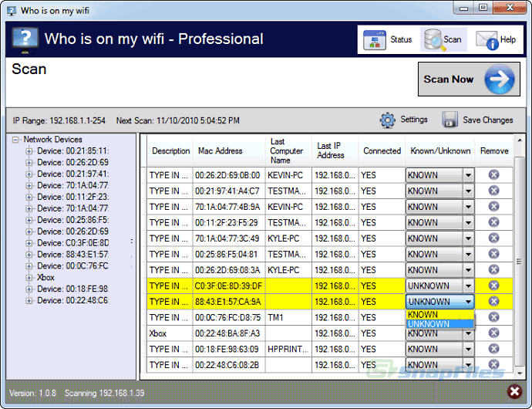Open the Help label

pos(508,40)
